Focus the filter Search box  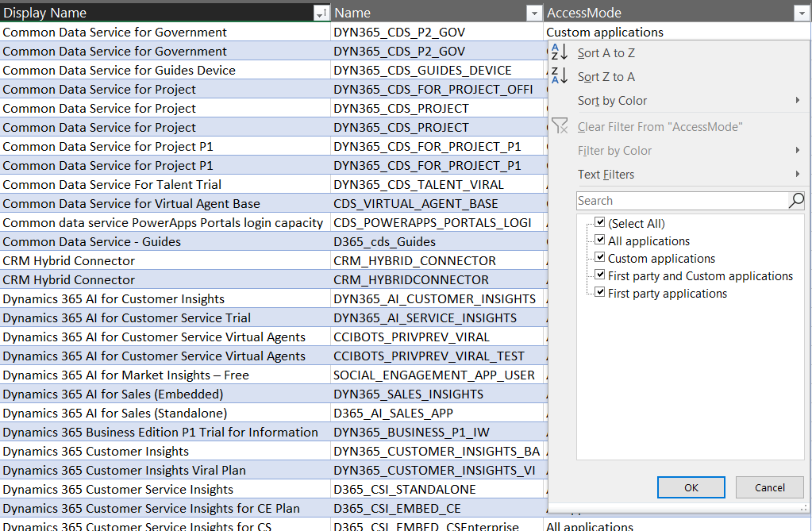tap(682, 201)
